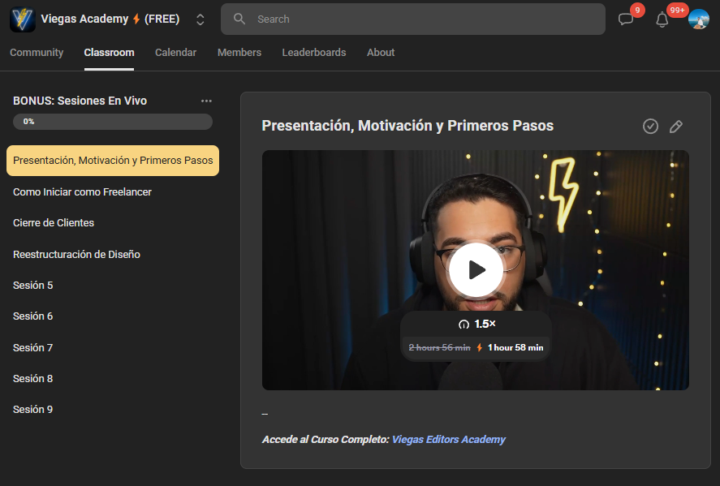This screenshot has height=486, width=720.
Task: Click the 1 hour 58 min duration label
Action: tap(515, 348)
